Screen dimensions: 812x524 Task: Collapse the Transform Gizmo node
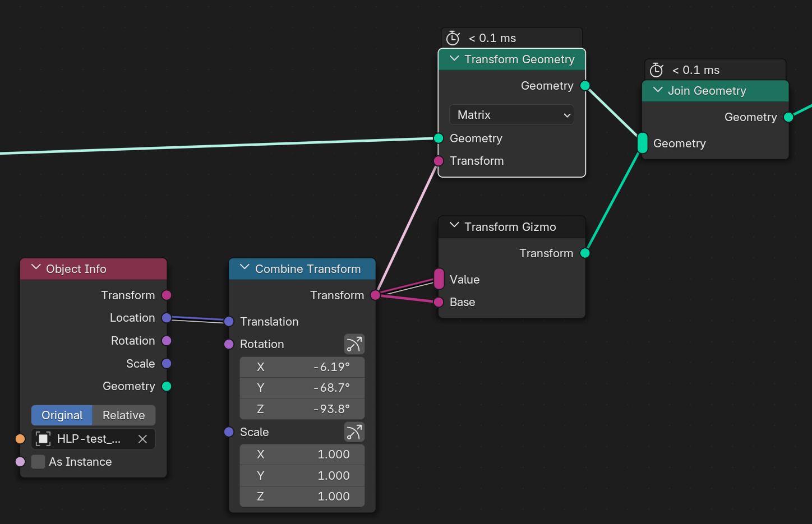coord(454,226)
